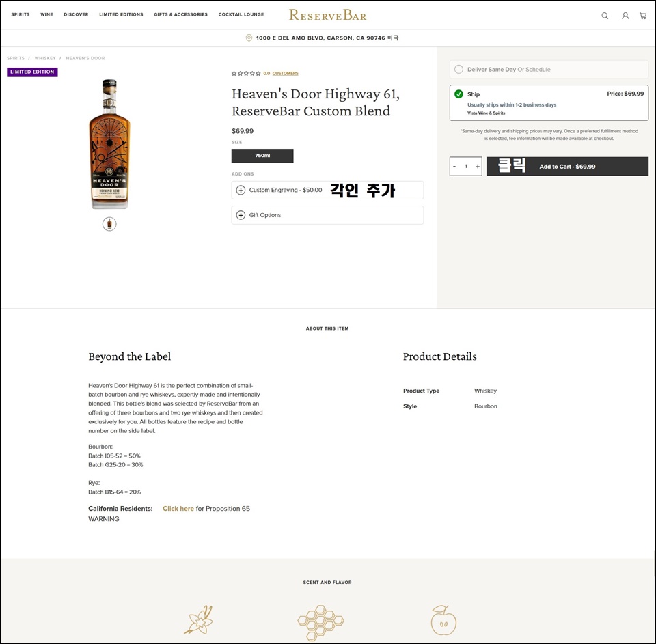Click Batch G25-20 = 30% line
Viewport: 656px width, 644px height.
pos(115,465)
